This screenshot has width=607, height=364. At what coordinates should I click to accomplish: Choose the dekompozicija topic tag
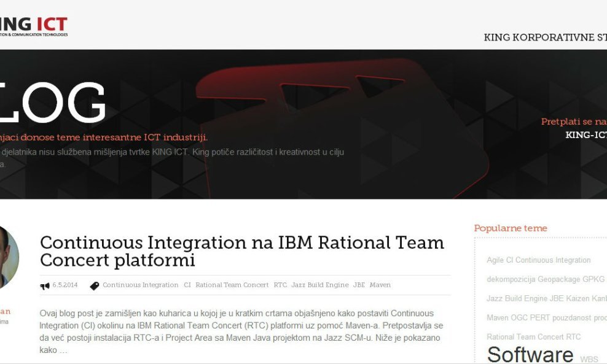coord(511,279)
